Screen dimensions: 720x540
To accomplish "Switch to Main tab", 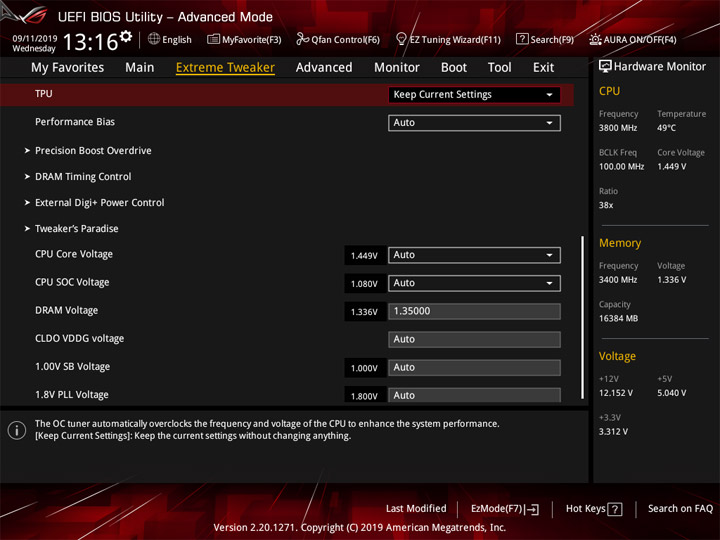I will (140, 68).
